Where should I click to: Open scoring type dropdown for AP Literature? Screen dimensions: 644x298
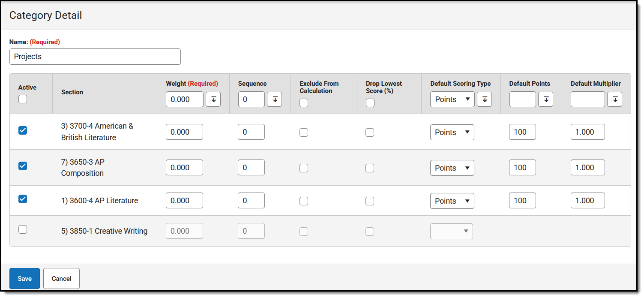452,201
